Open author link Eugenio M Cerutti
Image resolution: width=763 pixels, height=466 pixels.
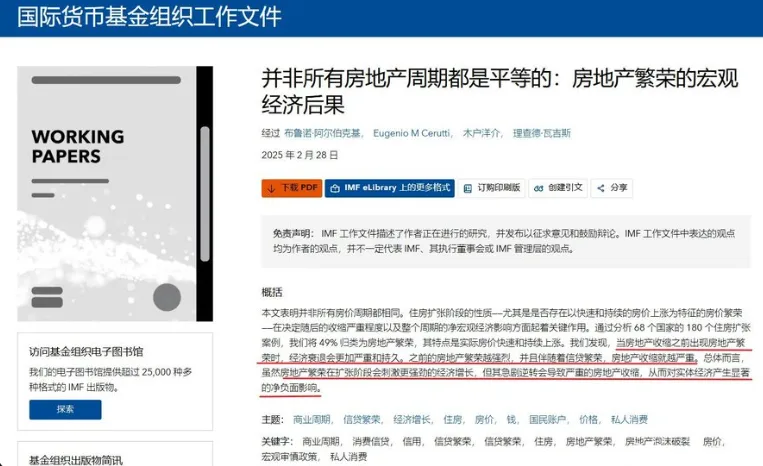(412, 133)
